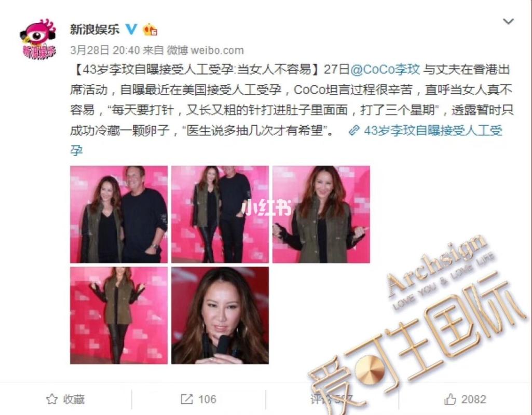Open the third photo of woman smiling
The width and height of the screenshot is (532, 415).
(321, 214)
